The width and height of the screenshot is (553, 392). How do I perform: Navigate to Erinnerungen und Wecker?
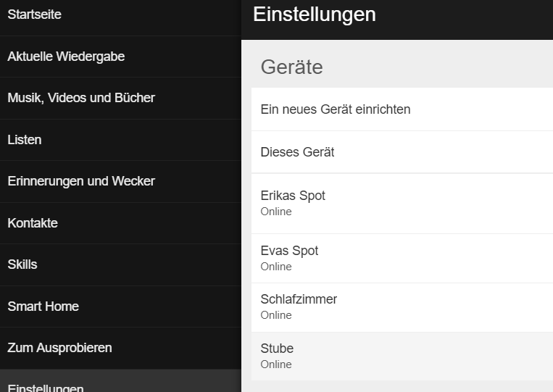click(81, 181)
